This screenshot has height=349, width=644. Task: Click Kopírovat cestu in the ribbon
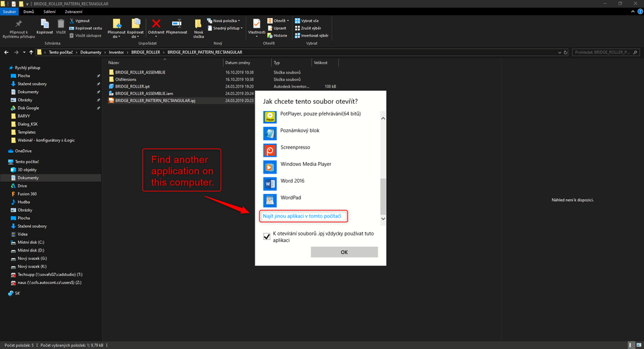[x=86, y=28]
